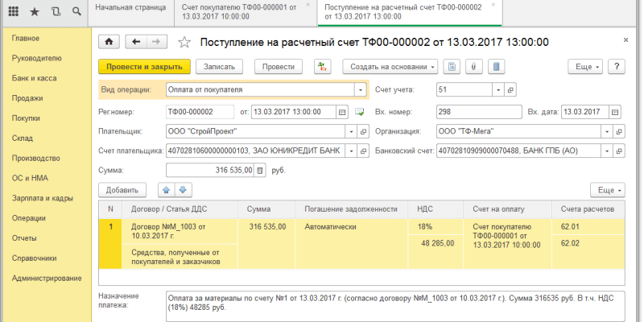644x322 pixels.
Task: Open the Справочники section
Action: pos(34,258)
